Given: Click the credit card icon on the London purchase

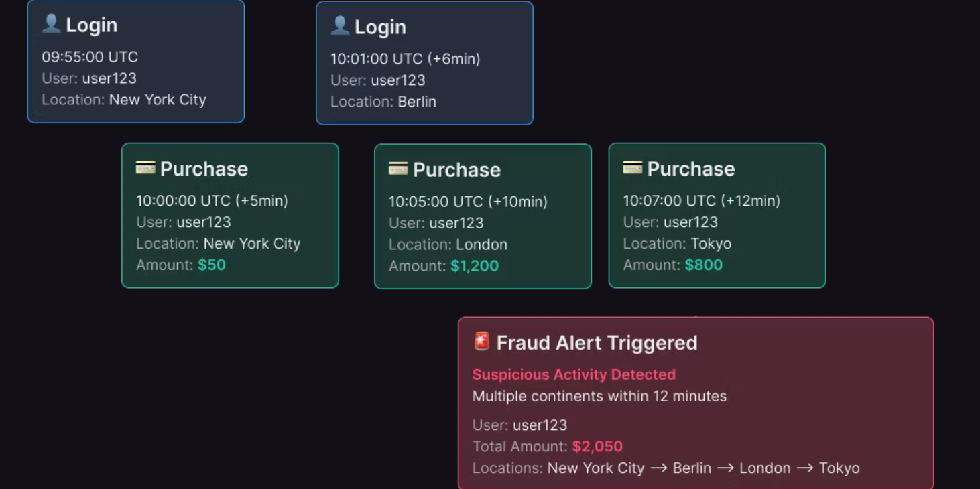Looking at the screenshot, I should (x=398, y=169).
